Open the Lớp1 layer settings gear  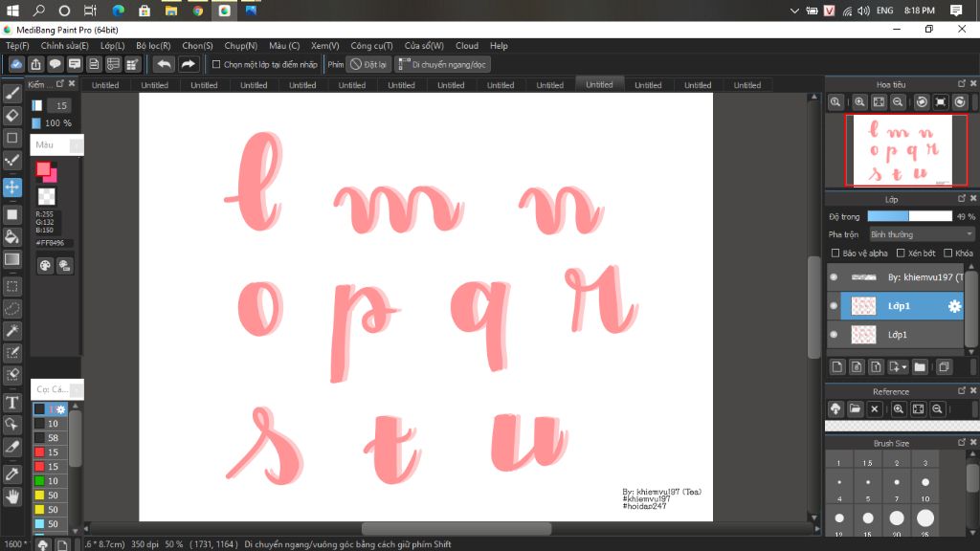954,306
